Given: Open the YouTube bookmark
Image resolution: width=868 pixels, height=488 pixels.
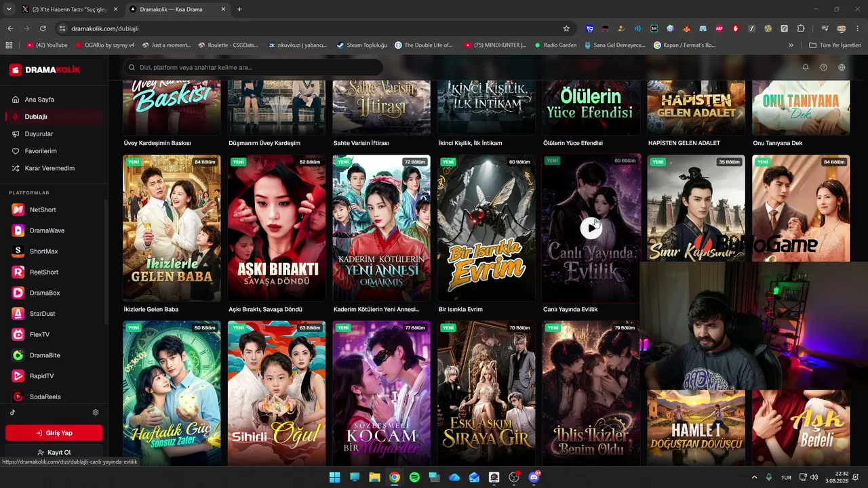Looking at the screenshot, I should pyautogui.click(x=47, y=45).
